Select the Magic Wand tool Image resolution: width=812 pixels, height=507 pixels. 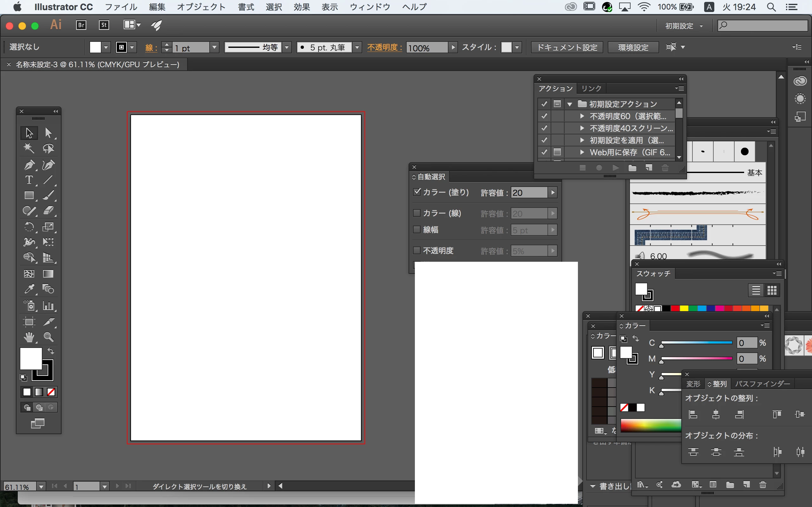click(29, 148)
